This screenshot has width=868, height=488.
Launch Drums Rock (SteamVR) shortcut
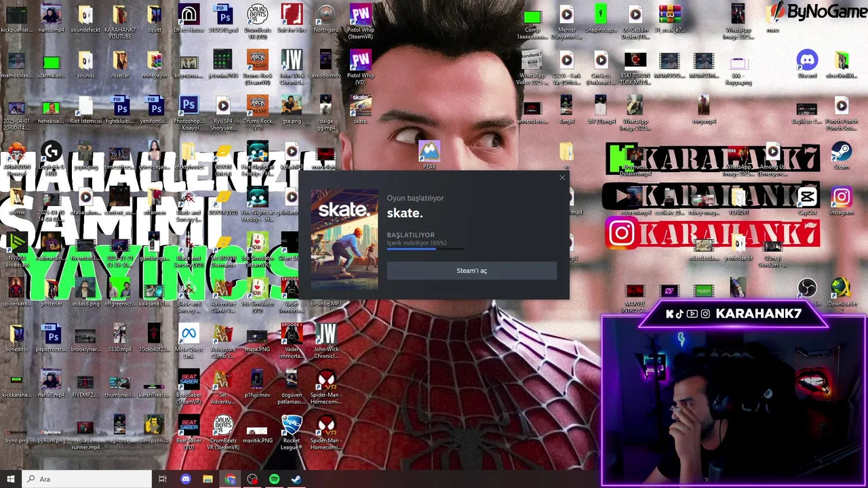(258, 68)
